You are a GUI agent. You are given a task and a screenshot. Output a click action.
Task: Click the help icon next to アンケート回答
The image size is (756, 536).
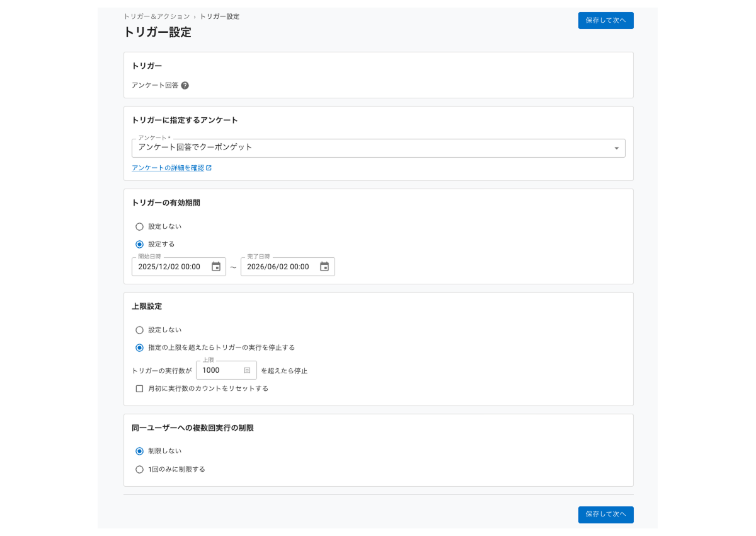tap(184, 85)
